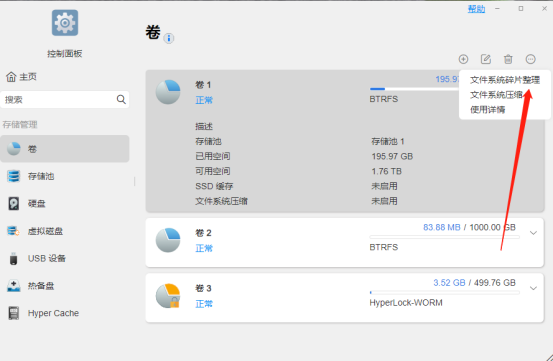553x361 pixels.
Task: Select the 卷 2 title text
Action: click(203, 233)
